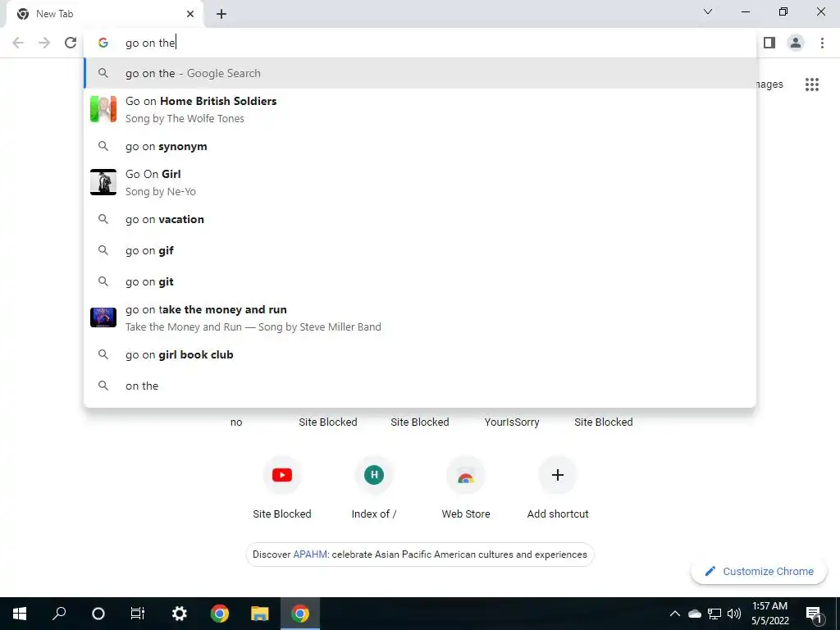This screenshot has height=630, width=840.
Task: Open a new tab with plus button
Action: 221,14
